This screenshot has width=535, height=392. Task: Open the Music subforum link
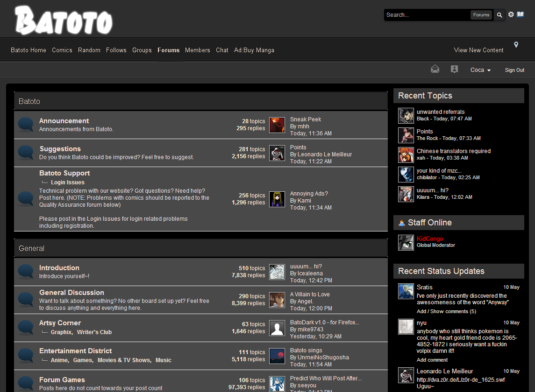tap(164, 360)
